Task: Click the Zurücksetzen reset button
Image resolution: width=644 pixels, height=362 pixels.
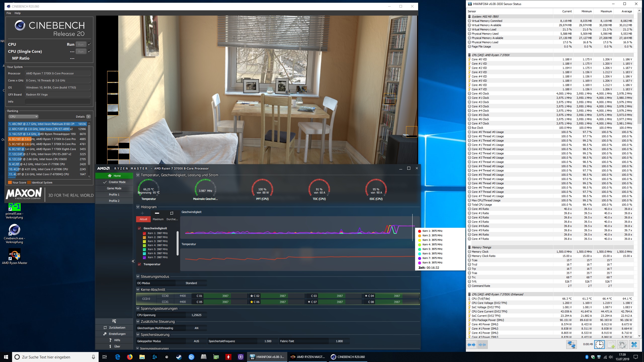Action: [114, 328]
